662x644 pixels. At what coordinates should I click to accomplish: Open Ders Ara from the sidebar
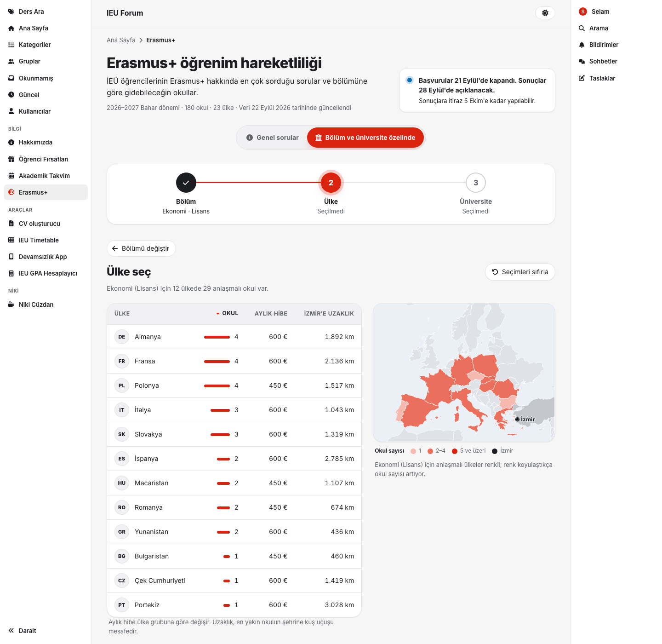[x=46, y=11]
